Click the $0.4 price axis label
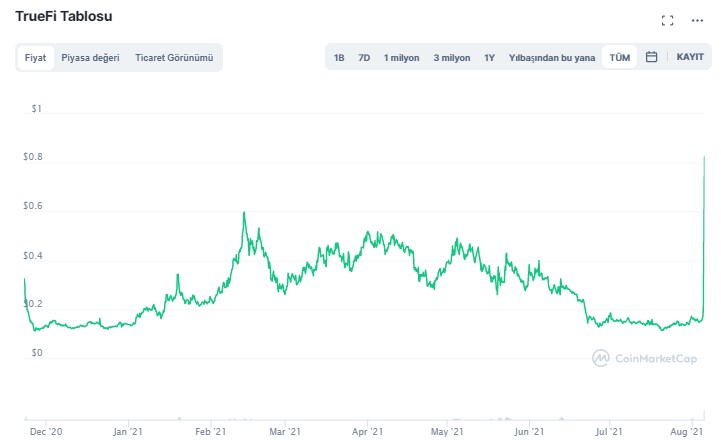Viewport: 721px width, 440px height. pyautogui.click(x=33, y=256)
